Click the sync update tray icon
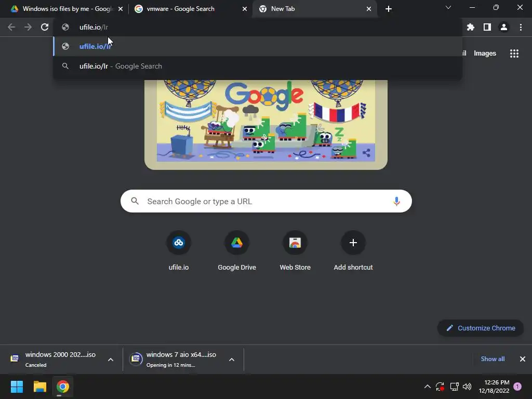 coord(440,387)
